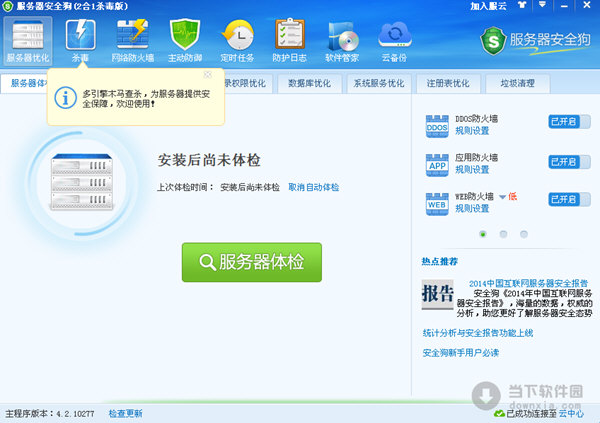Start the green 服务器体检 scan button

pyautogui.click(x=252, y=262)
